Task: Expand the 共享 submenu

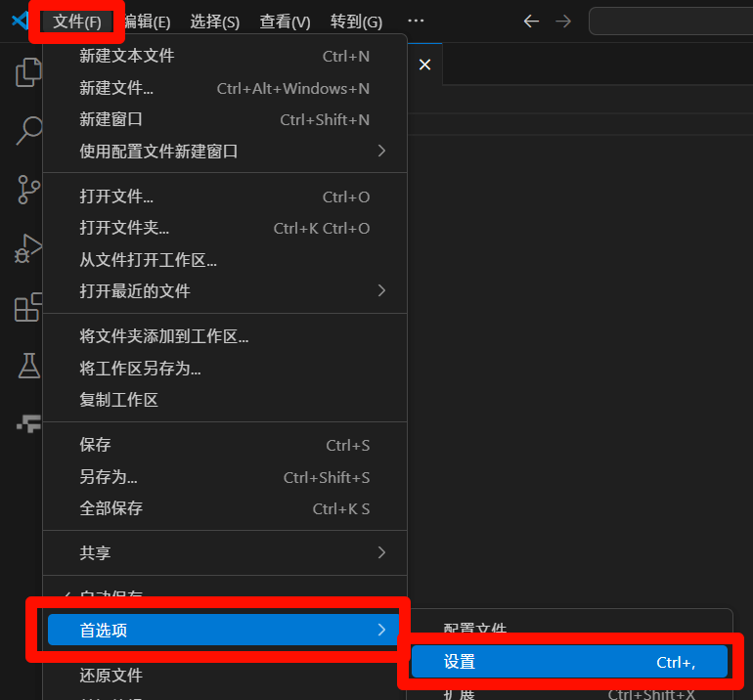Action: pos(225,552)
